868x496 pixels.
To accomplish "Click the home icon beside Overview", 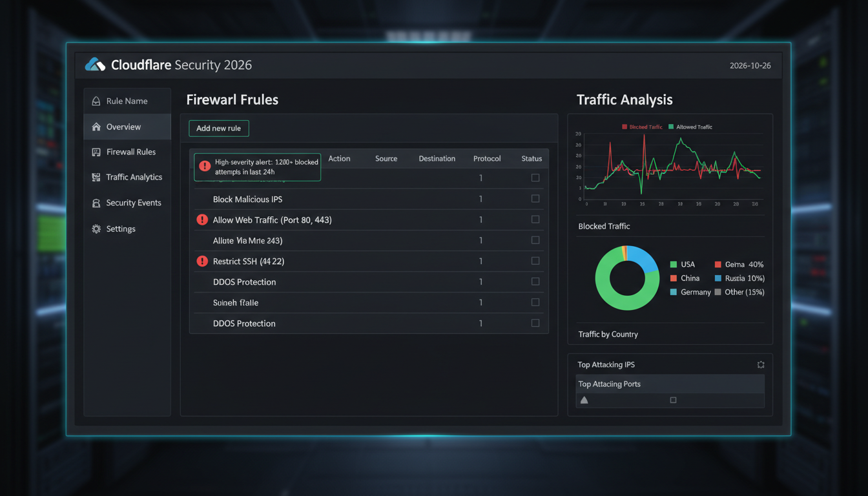I will pos(96,127).
